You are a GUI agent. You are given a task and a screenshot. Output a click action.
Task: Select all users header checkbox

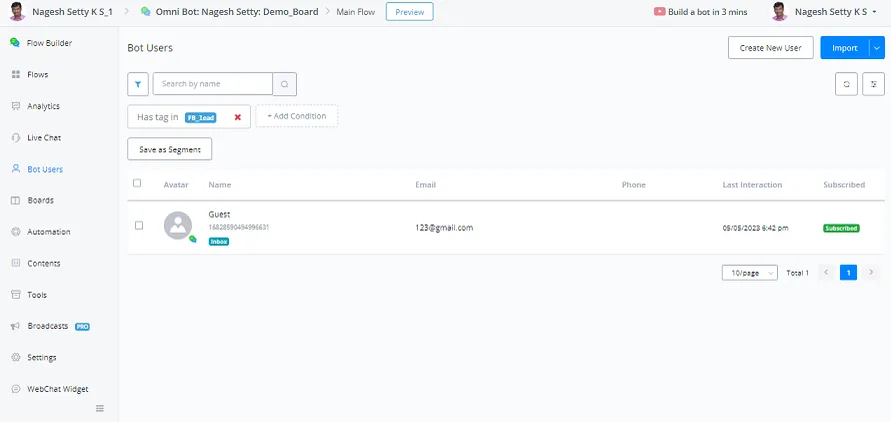[x=137, y=183]
